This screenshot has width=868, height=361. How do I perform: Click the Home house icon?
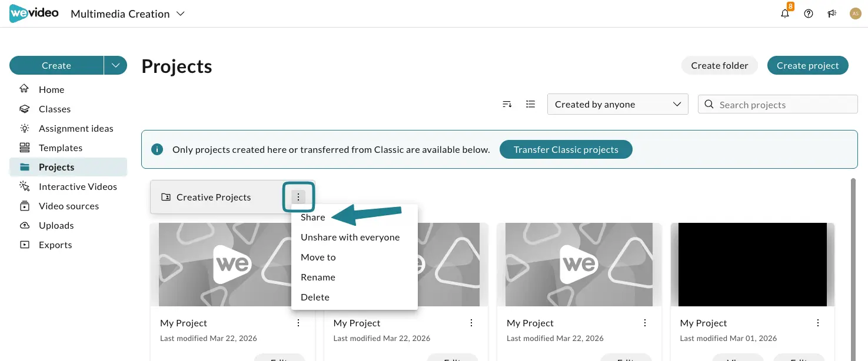pyautogui.click(x=24, y=89)
